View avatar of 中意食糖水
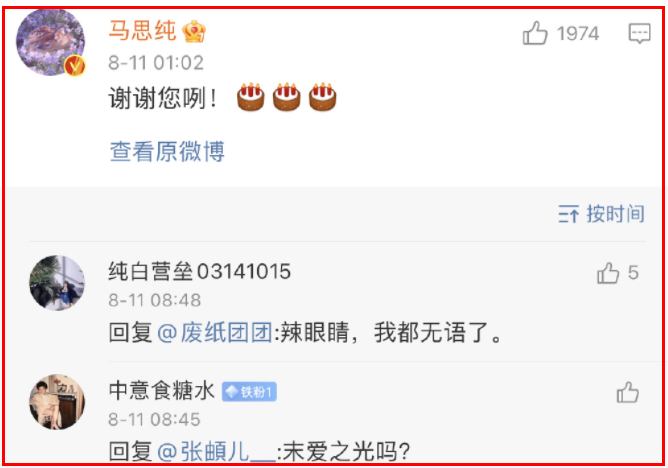Image resolution: width=668 pixels, height=468 pixels. tap(57, 402)
